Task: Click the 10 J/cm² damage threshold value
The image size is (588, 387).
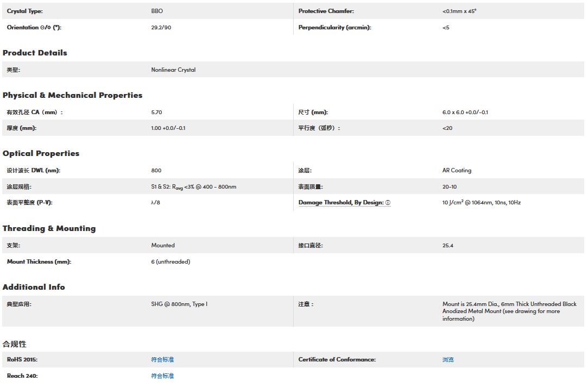Action: 481,203
